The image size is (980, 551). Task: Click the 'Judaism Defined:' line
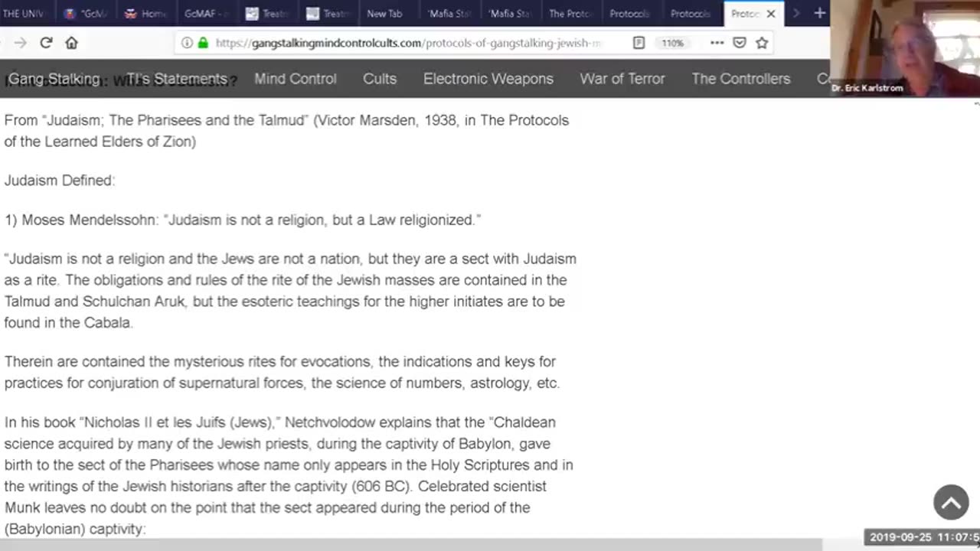point(60,181)
